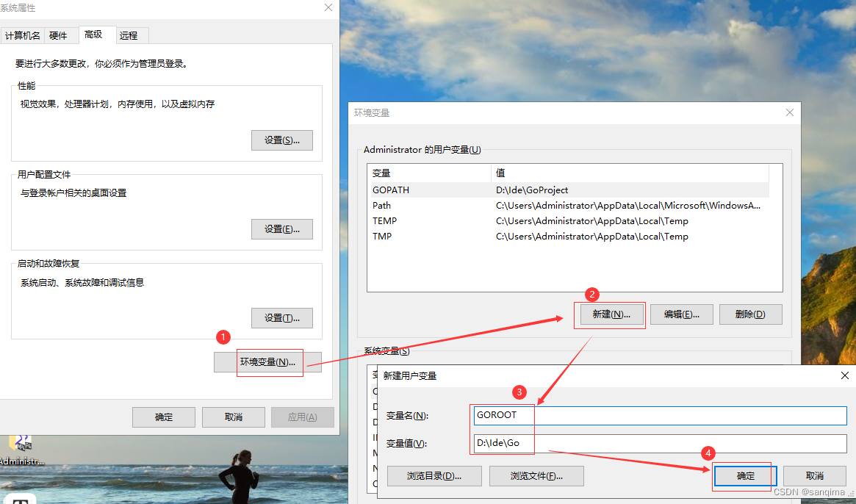Open performance settings 设置(S)...
856x504 pixels.
[282, 140]
